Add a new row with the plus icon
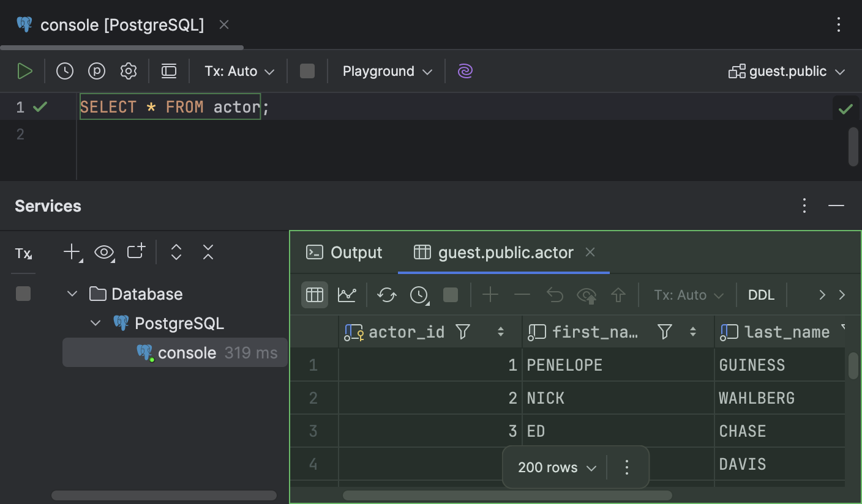Screen dimensions: 862x504 point(490,295)
